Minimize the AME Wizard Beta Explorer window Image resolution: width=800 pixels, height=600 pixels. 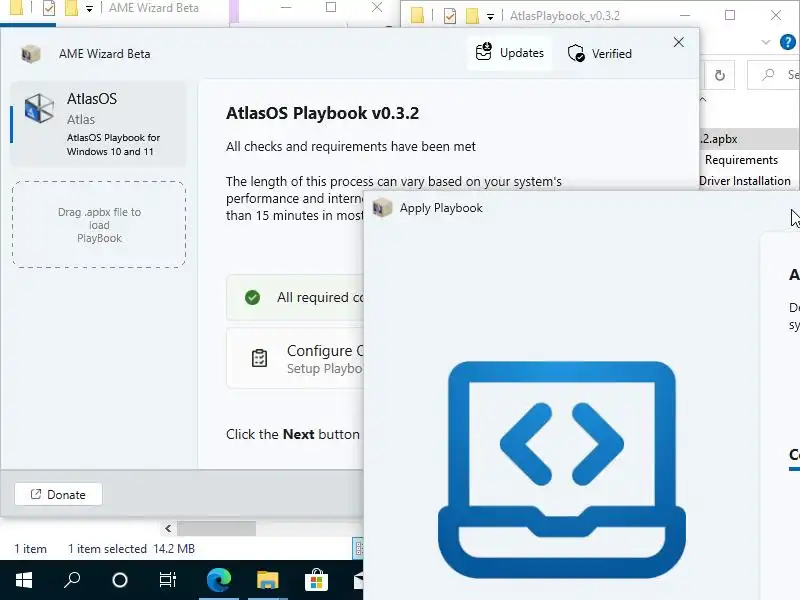coord(286,8)
